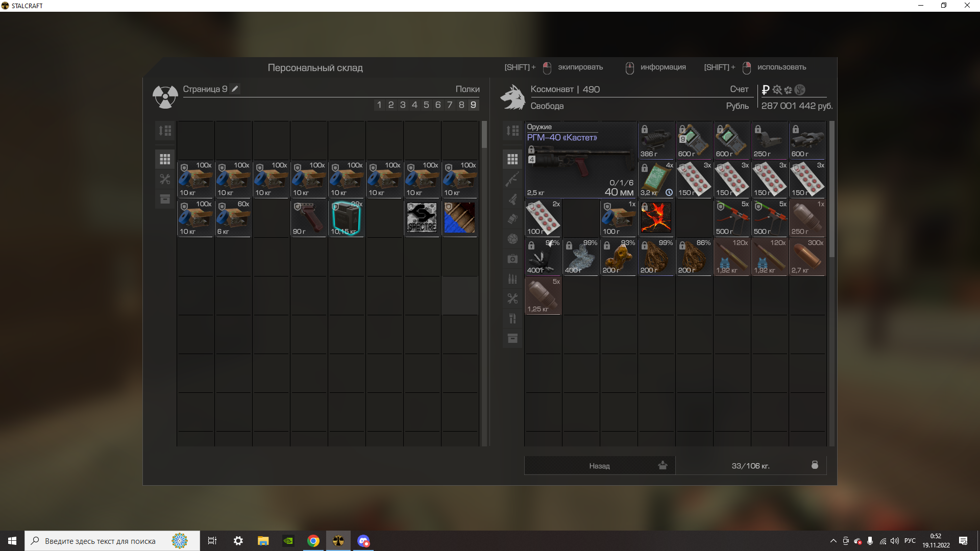The image size is (980, 551).
Task: Select the 92% black crystal artifact
Action: coord(543,257)
